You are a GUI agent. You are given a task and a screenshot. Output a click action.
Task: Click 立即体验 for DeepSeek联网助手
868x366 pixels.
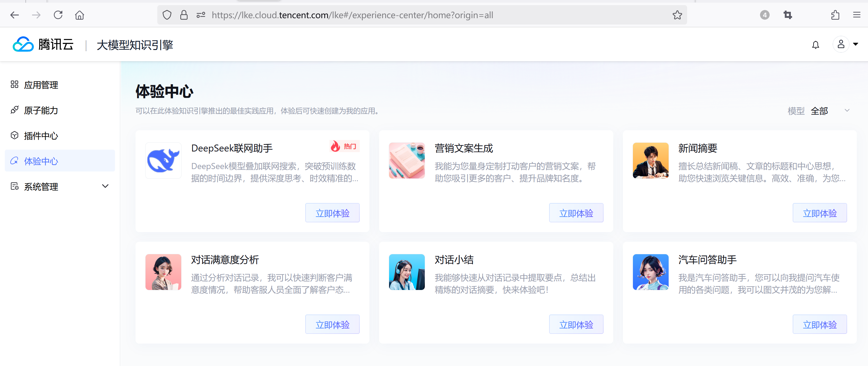pyautogui.click(x=332, y=213)
